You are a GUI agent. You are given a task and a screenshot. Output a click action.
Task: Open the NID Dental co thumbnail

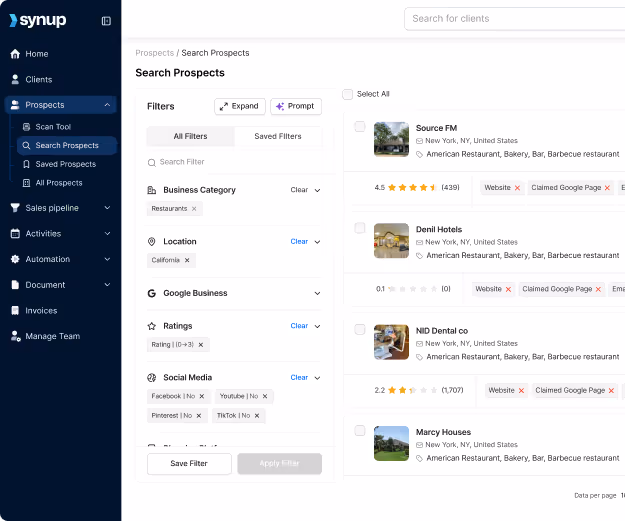pyautogui.click(x=391, y=342)
